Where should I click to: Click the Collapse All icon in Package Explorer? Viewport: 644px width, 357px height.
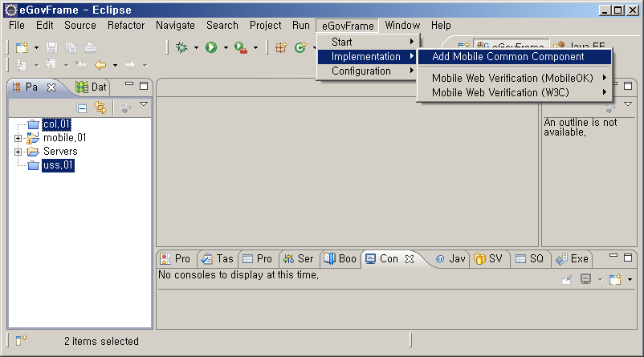pos(82,108)
